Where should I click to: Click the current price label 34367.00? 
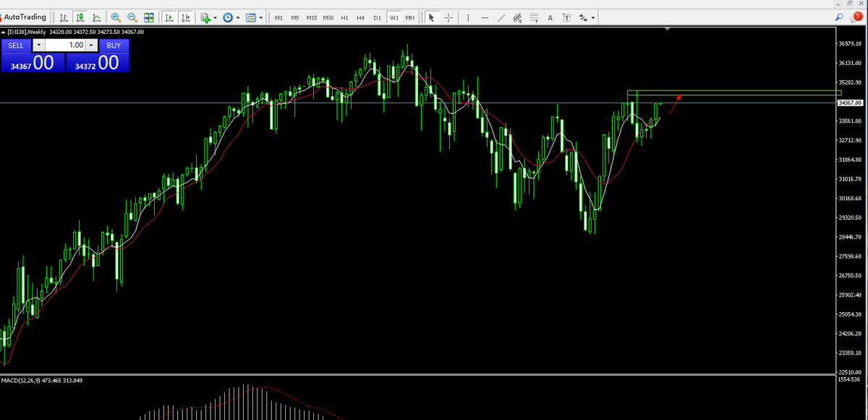pos(851,103)
